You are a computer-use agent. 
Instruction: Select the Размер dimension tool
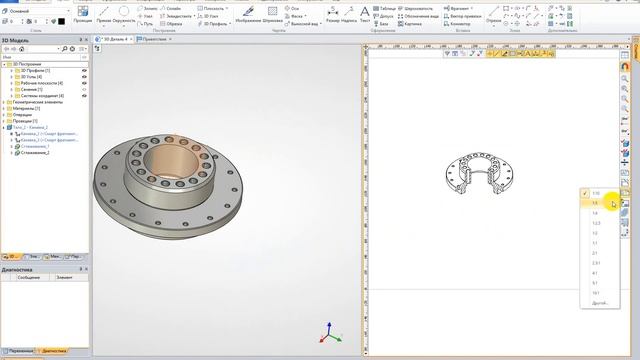pyautogui.click(x=333, y=14)
